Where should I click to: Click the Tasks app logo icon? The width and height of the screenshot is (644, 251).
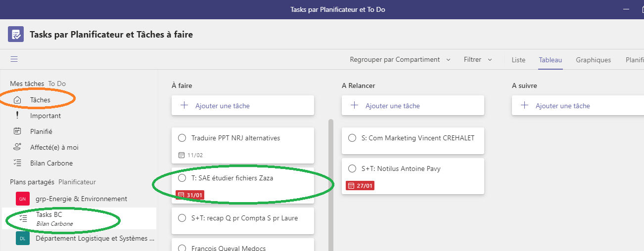click(16, 35)
